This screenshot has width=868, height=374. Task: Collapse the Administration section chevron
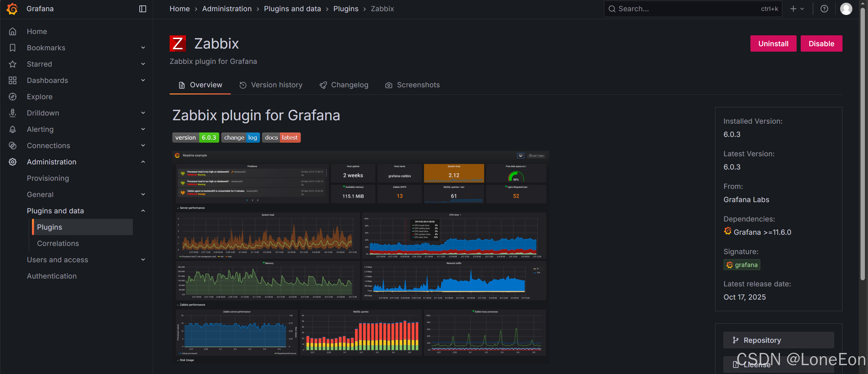click(143, 162)
